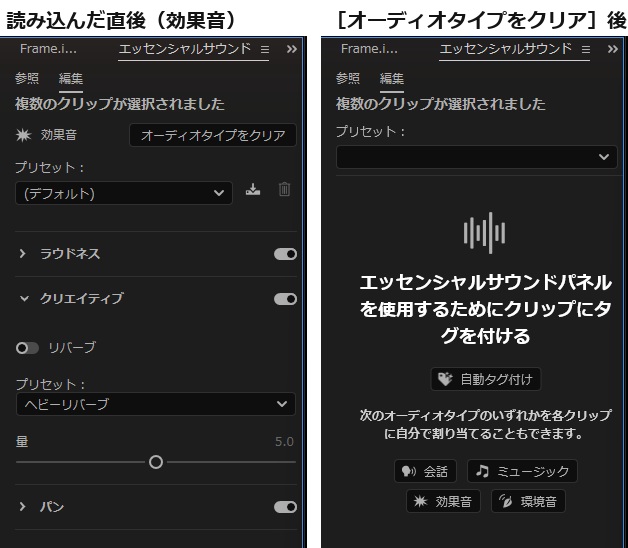
Task: Open the empty preset dropdown in right panel
Action: [x=477, y=157]
